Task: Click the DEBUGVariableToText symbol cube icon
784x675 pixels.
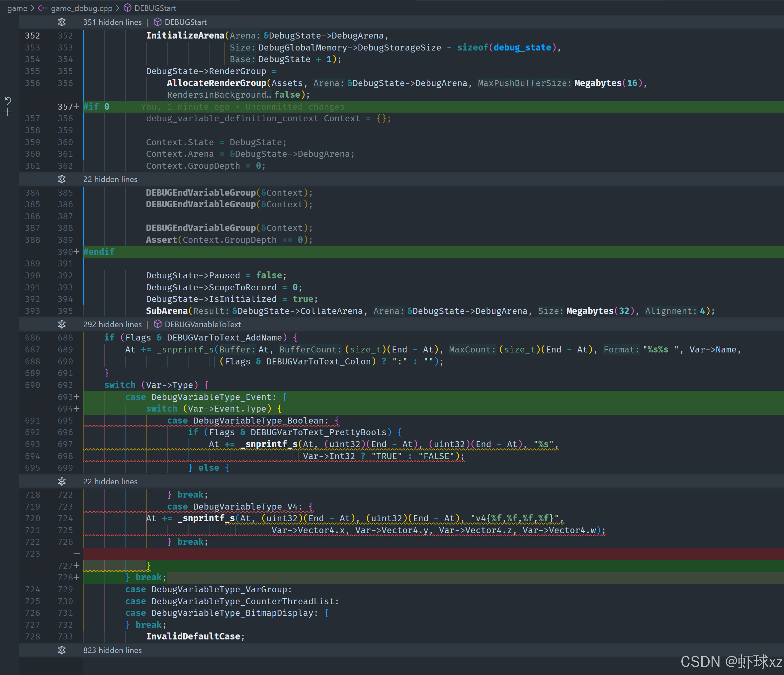Action: [158, 325]
